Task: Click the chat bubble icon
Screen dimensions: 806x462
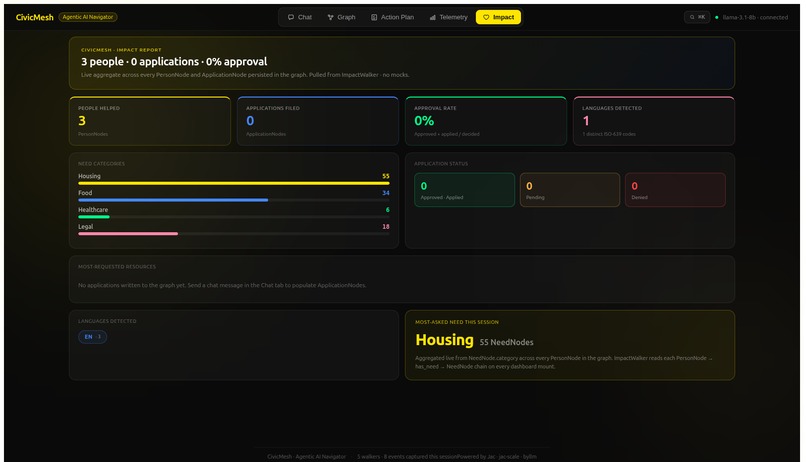Action: [291, 17]
